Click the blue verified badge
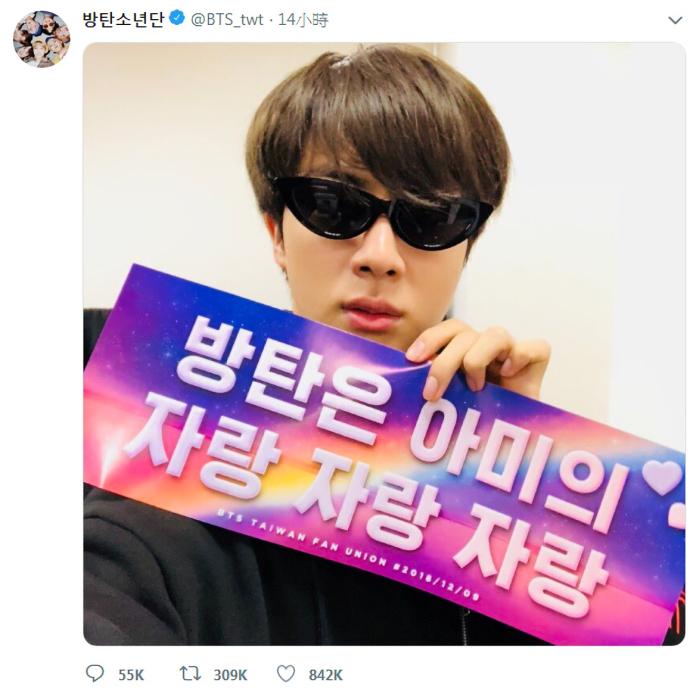Screen dimensions: 696x691 [x=177, y=19]
